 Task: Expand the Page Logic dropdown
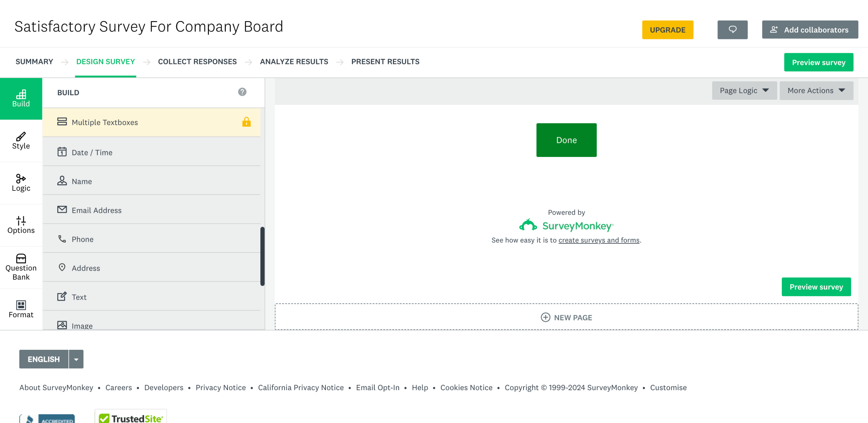pyautogui.click(x=744, y=90)
